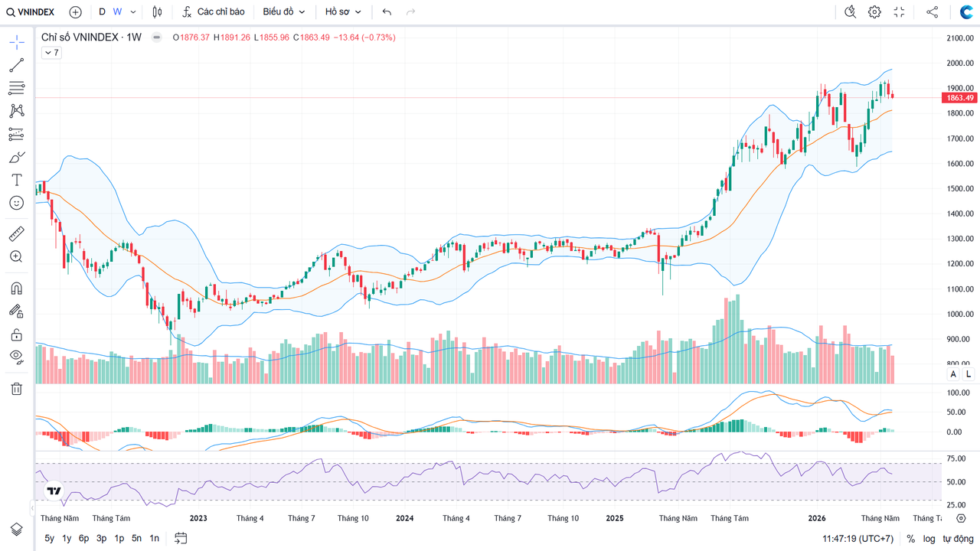Screen dimensions: 980x551
Task: Select the ruler measure tool
Action: click(x=17, y=233)
